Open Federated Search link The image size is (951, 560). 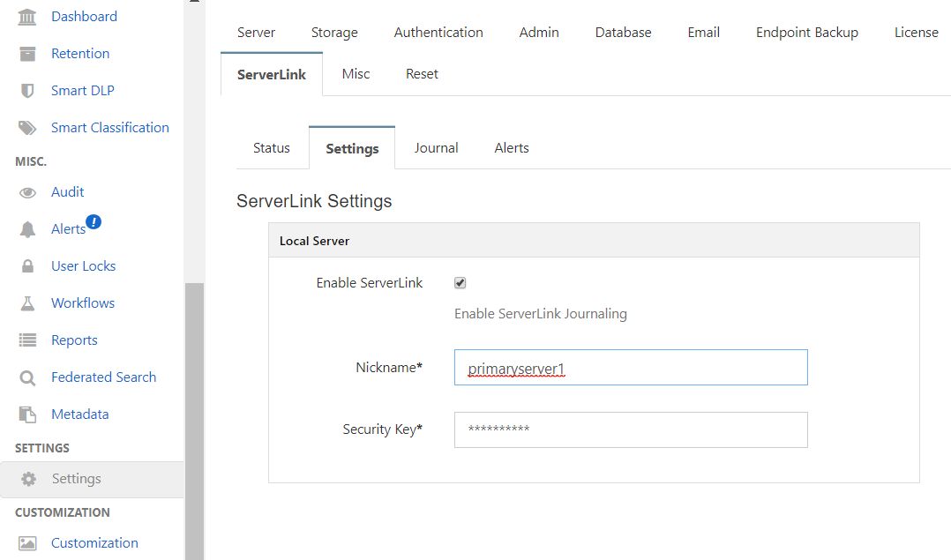[103, 377]
